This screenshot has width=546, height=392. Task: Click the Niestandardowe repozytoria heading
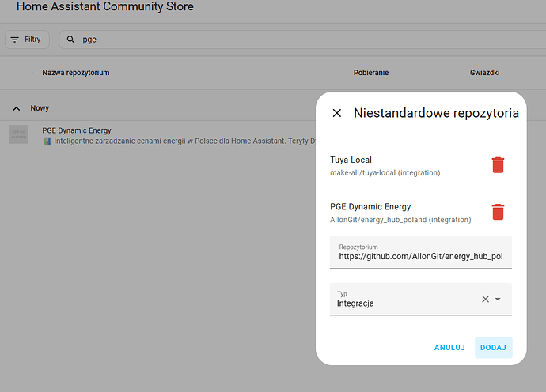(436, 113)
